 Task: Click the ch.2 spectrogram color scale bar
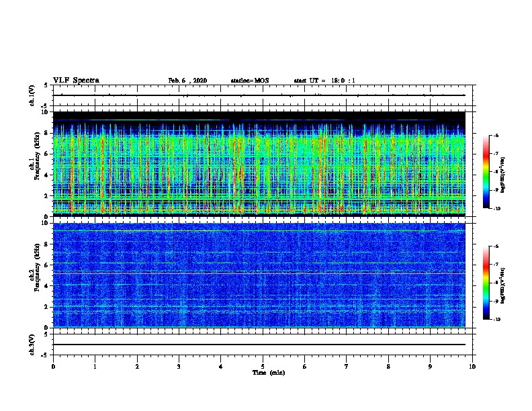point(486,283)
